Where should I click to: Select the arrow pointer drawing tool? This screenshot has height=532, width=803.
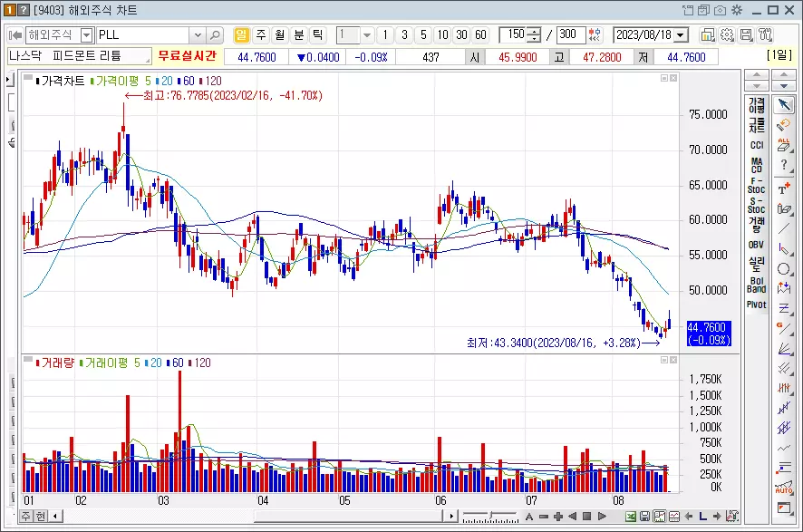point(784,104)
